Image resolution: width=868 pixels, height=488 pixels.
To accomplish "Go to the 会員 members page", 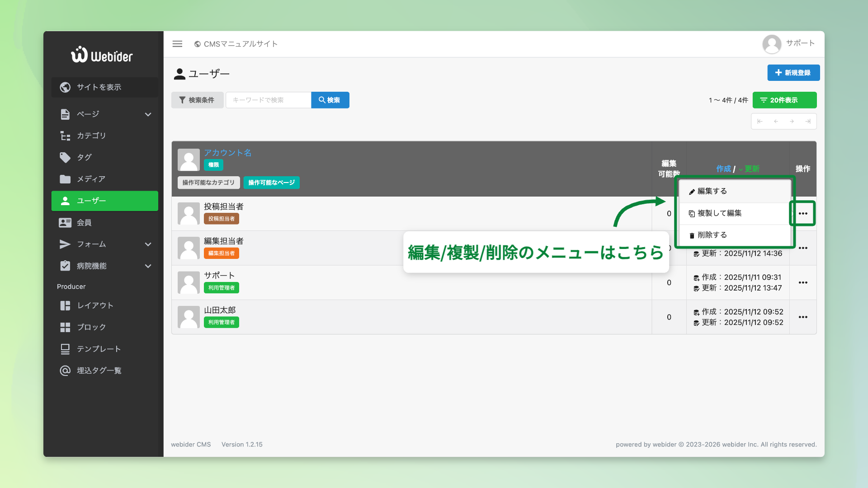I will (84, 222).
